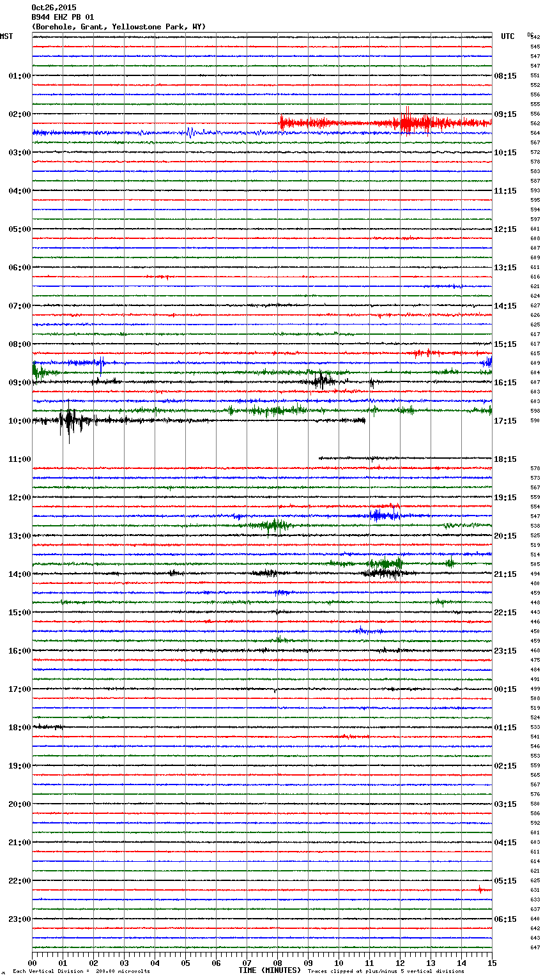Click the "TIME (MINUTES)" axis title
The image size is (543, 980).
270,970
